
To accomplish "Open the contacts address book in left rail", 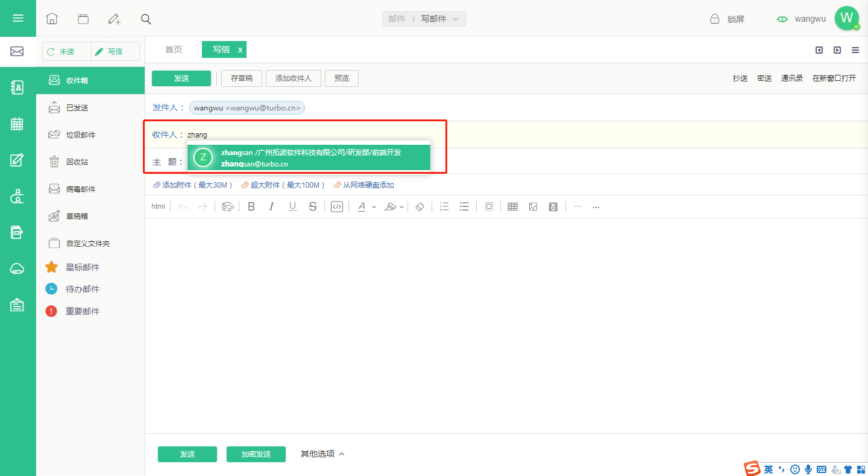I will (17, 87).
